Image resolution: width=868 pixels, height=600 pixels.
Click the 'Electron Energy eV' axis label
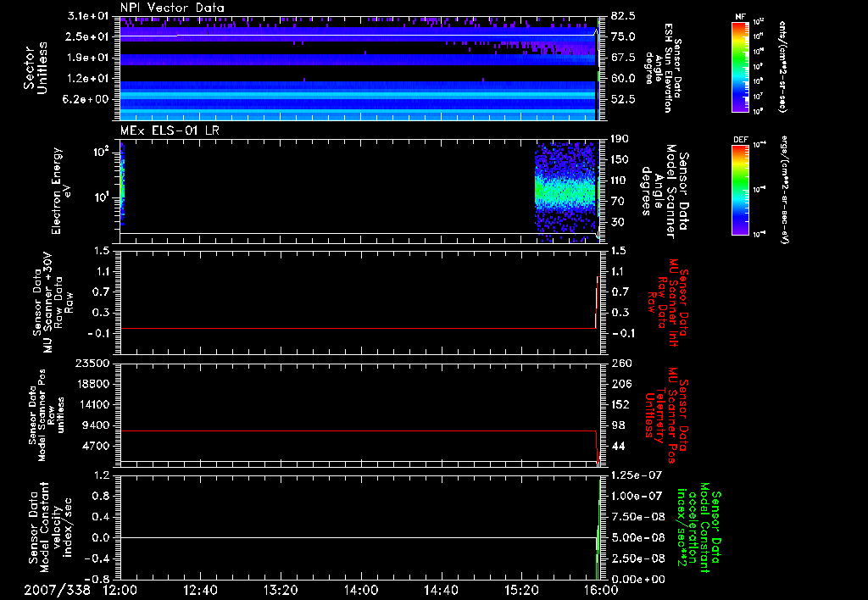pos(61,191)
